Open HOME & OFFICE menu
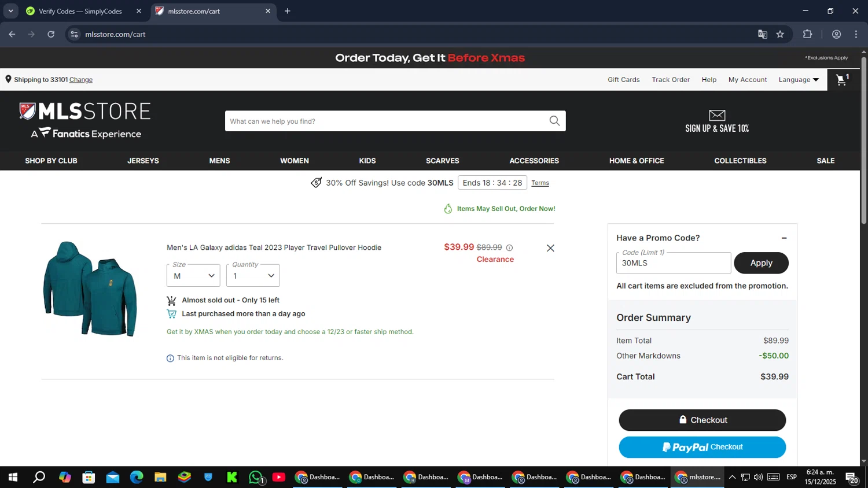868x488 pixels. point(637,161)
